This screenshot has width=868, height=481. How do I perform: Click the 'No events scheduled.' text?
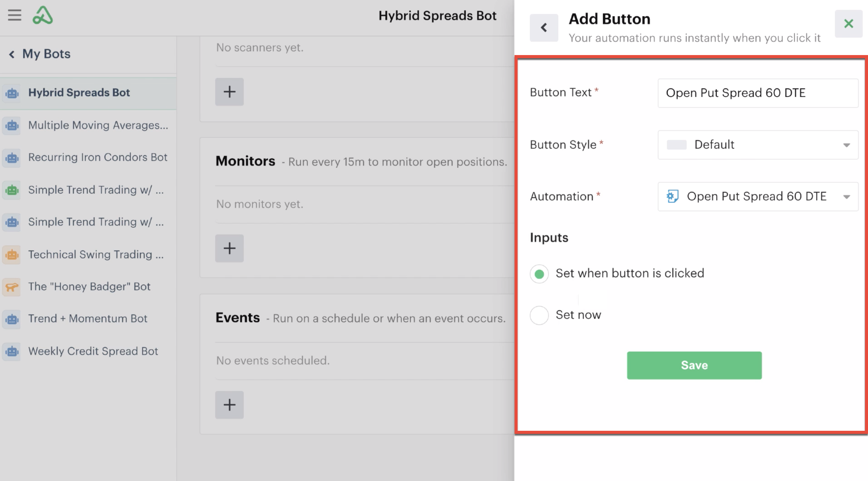click(273, 361)
